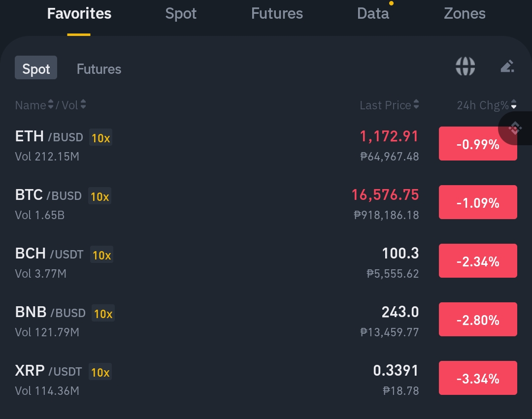The height and width of the screenshot is (419, 532).
Task: Toggle the ETH -0.99% change button
Action: tap(478, 144)
